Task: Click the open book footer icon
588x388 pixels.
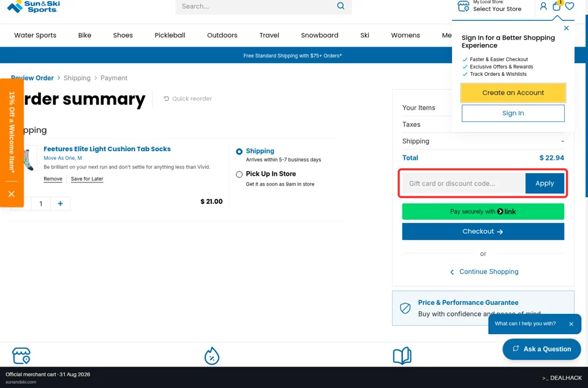Action: [x=402, y=356]
